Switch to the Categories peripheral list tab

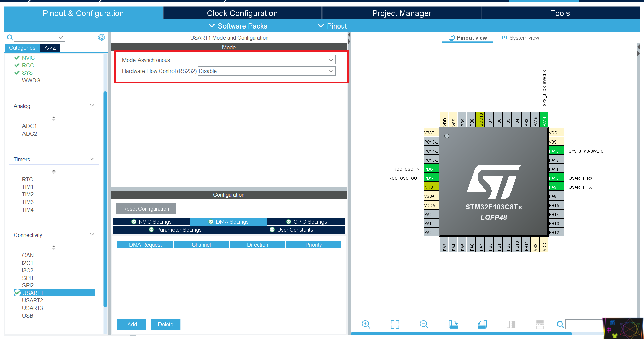tap(22, 48)
